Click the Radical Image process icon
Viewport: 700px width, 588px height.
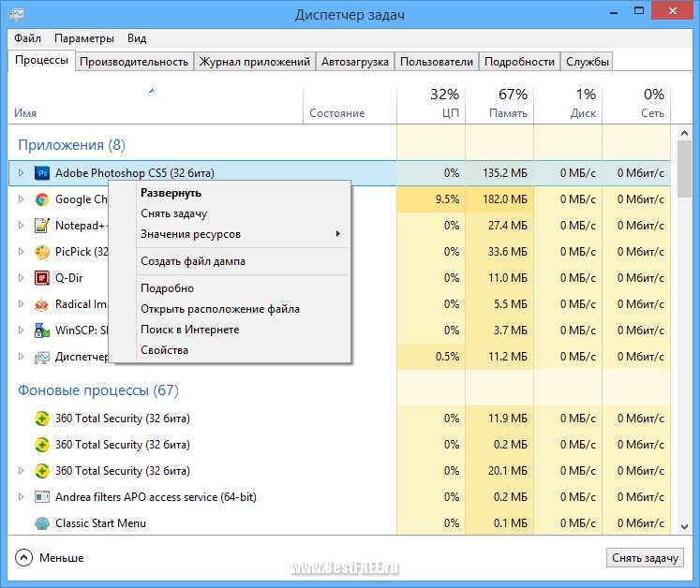click(x=42, y=304)
